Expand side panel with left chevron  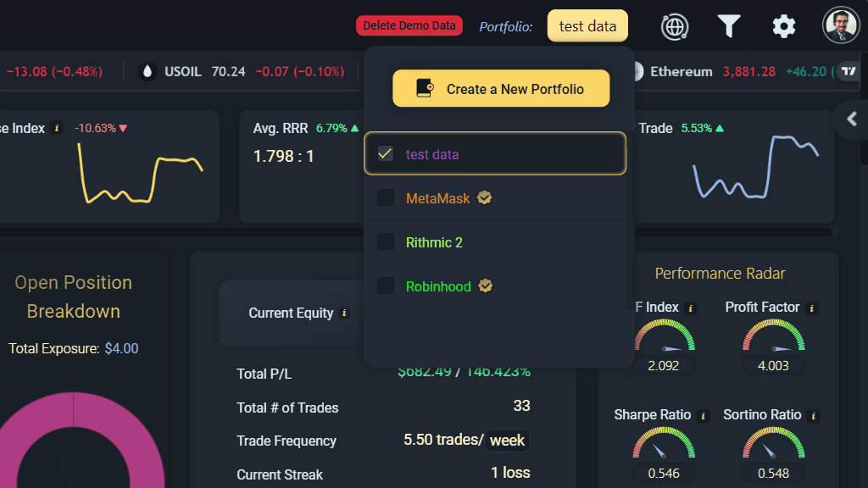(852, 119)
